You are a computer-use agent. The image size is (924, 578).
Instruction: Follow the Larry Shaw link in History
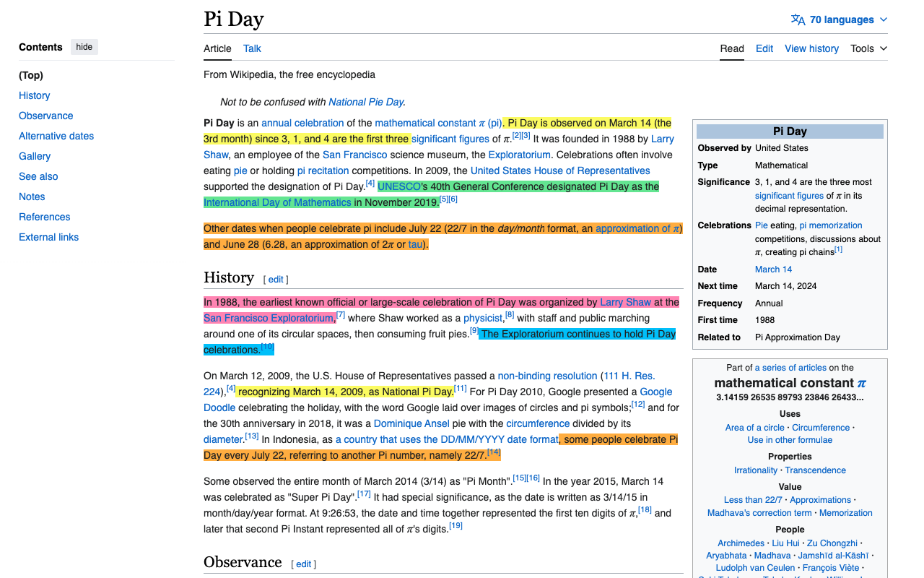[x=625, y=302]
